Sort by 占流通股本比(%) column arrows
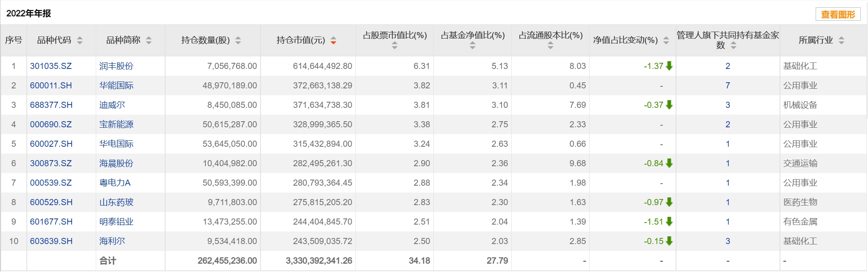 [x=550, y=46]
